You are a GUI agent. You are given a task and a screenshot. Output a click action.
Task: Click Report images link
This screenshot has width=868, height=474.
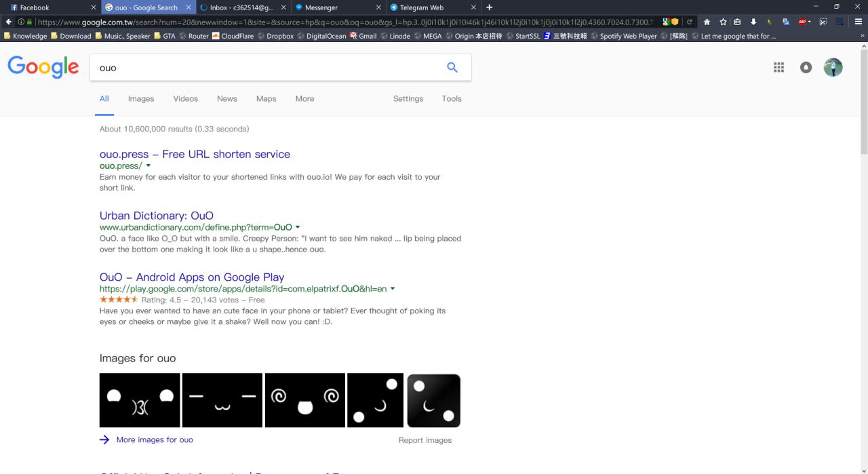coord(425,440)
